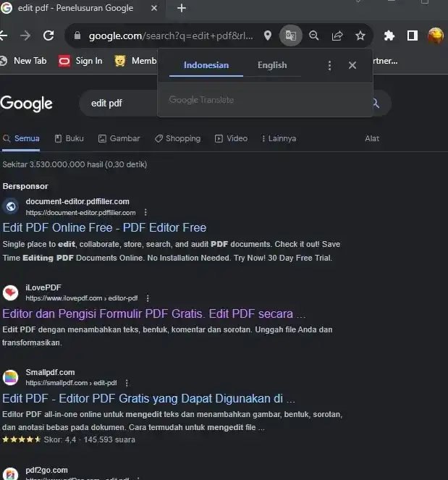Expand the Lainnya search filter menu
The height and width of the screenshot is (480, 448).
[279, 138]
